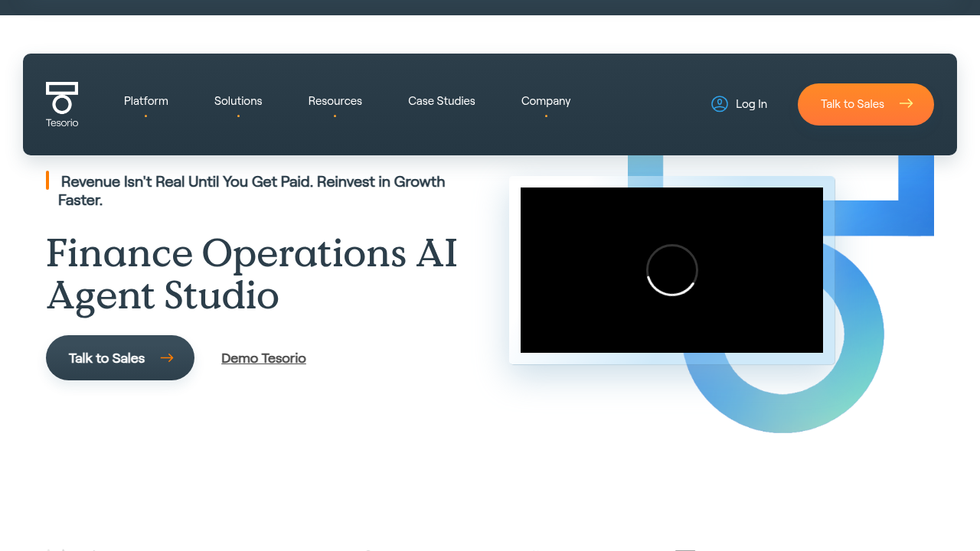
Task: Click the loading video player
Action: click(x=671, y=270)
